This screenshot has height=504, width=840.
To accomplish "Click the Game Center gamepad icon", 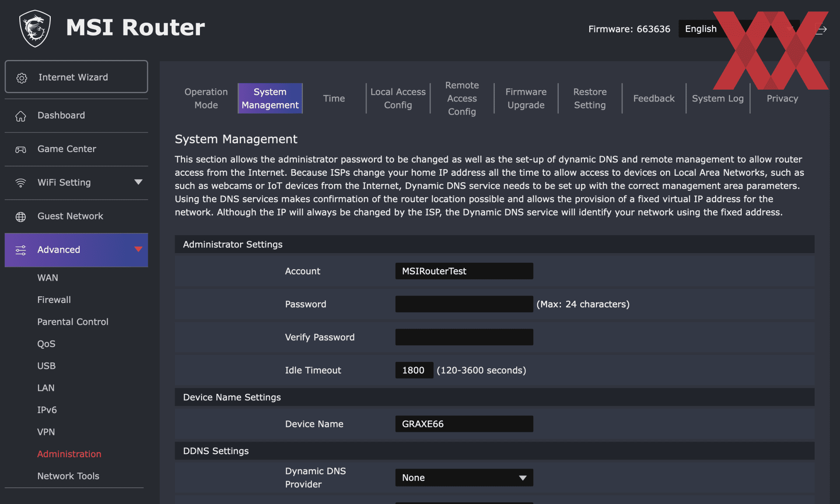I will (x=21, y=149).
